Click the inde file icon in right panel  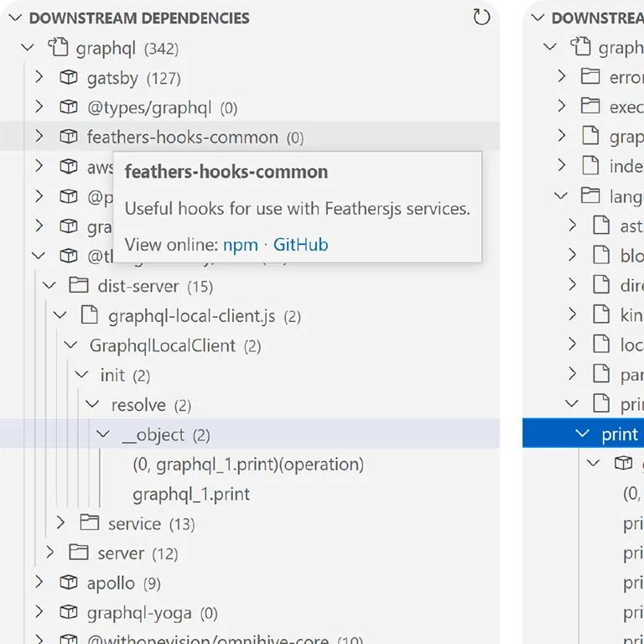pos(590,165)
